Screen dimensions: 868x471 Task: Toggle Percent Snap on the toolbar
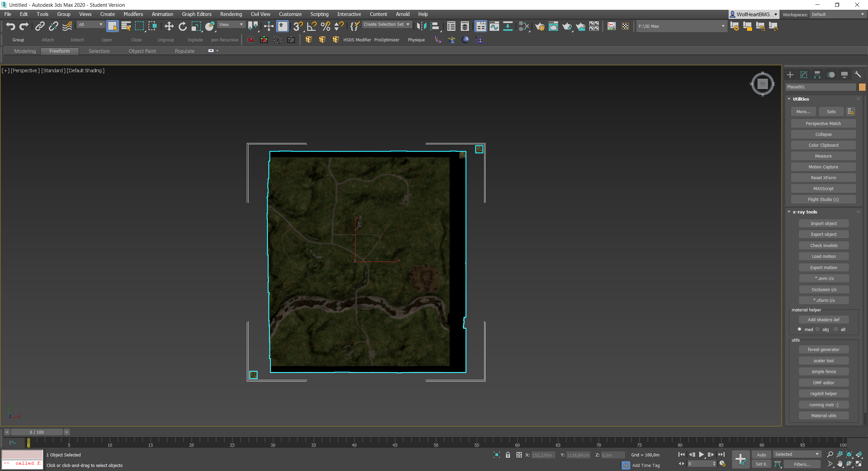[325, 26]
